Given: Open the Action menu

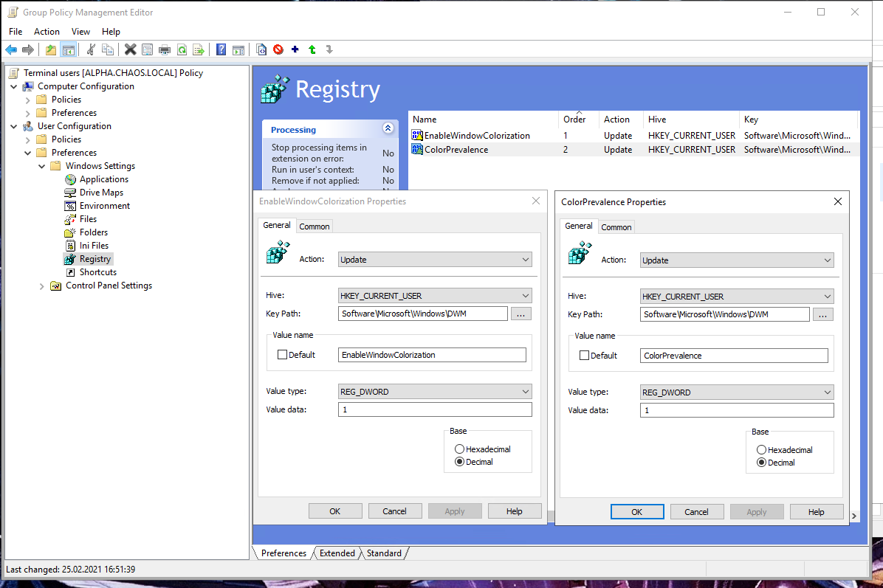Looking at the screenshot, I should [x=47, y=32].
